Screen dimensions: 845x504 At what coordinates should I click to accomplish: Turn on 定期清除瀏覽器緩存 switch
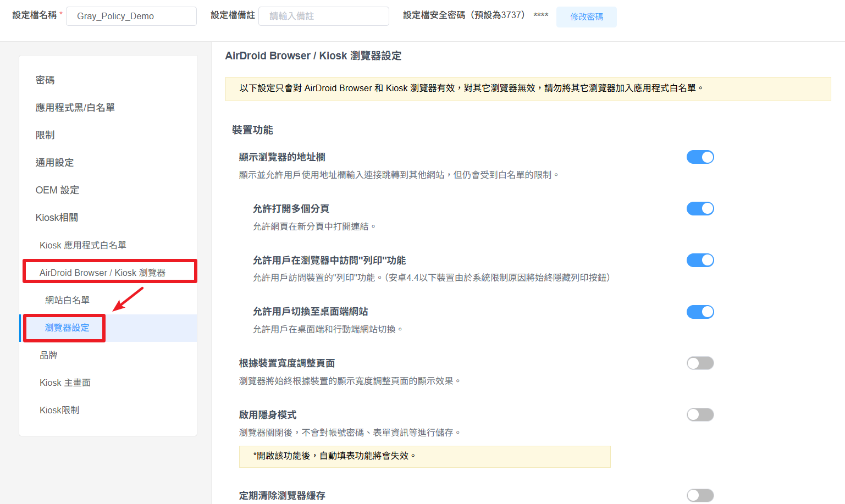700,496
